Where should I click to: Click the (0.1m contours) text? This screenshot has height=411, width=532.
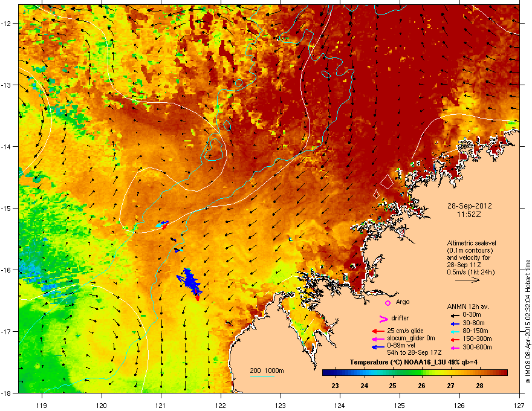point(470,251)
